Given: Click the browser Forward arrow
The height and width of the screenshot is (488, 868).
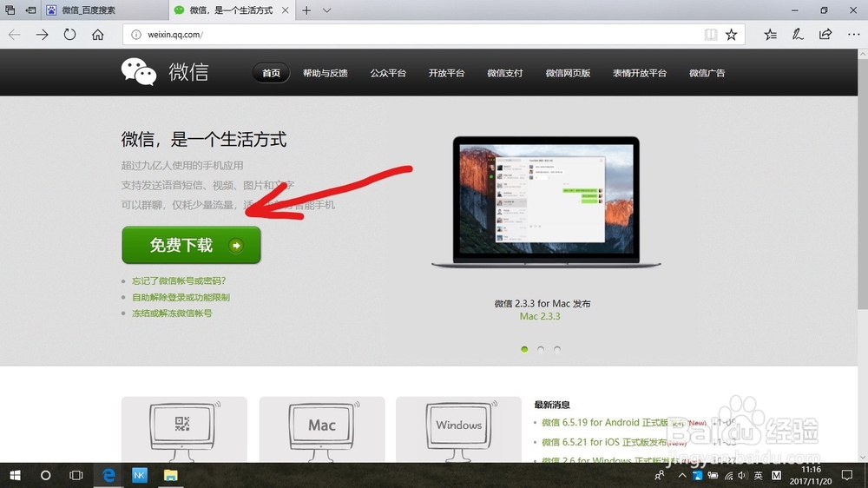Looking at the screenshot, I should [x=42, y=35].
